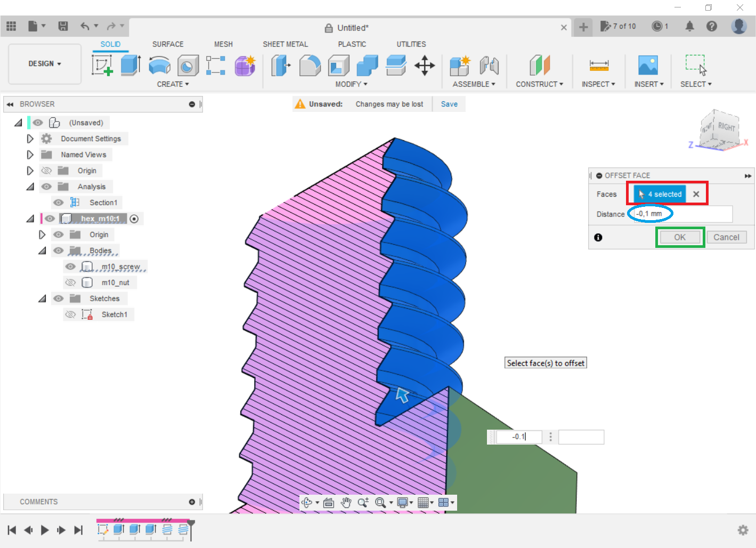Viewport: 756px width, 548px height.
Task: Toggle visibility of Section1 analysis
Action: (59, 203)
